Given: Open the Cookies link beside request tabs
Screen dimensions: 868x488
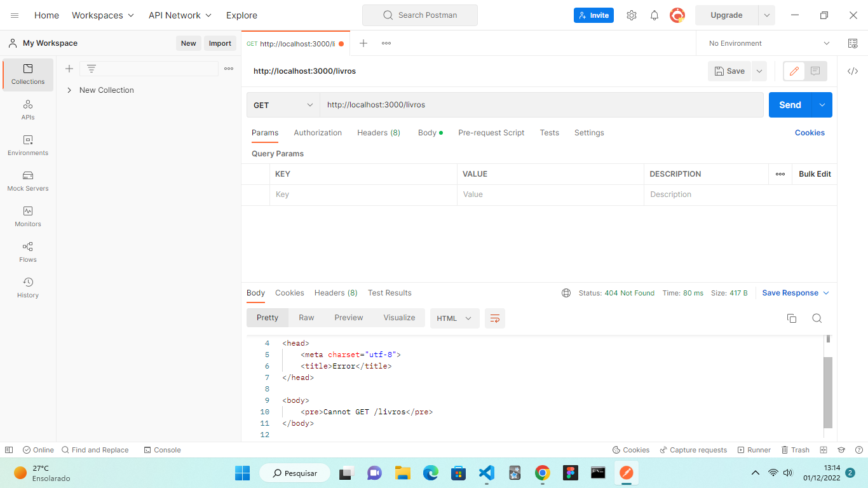Looking at the screenshot, I should [810, 133].
